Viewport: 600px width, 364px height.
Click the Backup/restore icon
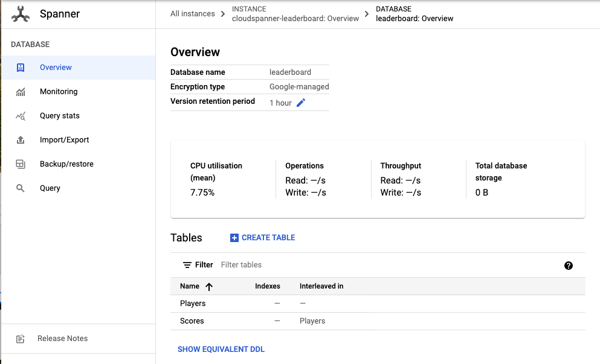coord(21,164)
